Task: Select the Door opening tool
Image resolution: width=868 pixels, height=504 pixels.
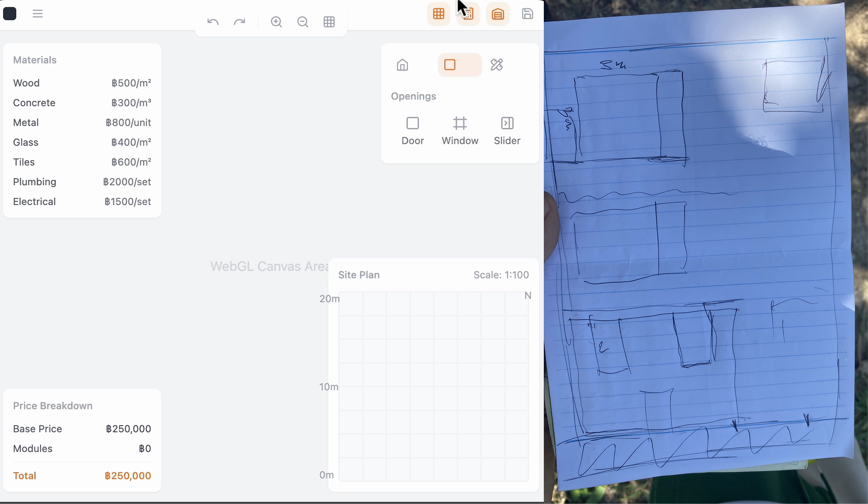Action: pos(413,130)
